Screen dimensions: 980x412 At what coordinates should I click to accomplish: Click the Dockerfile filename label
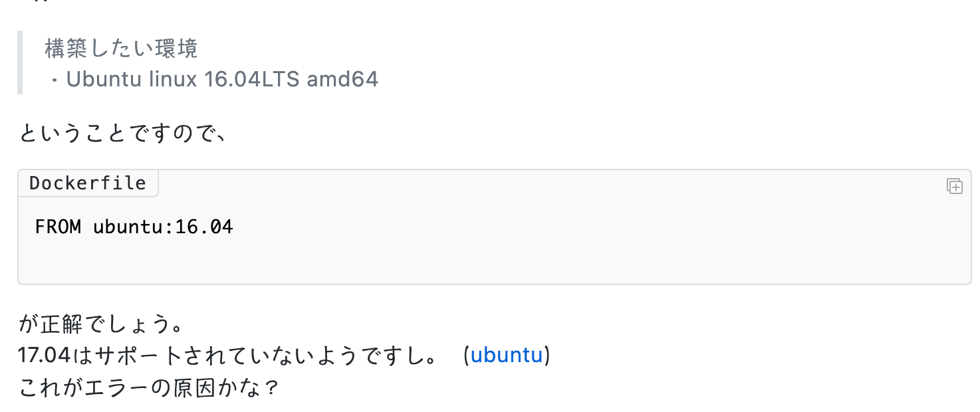coord(88,183)
